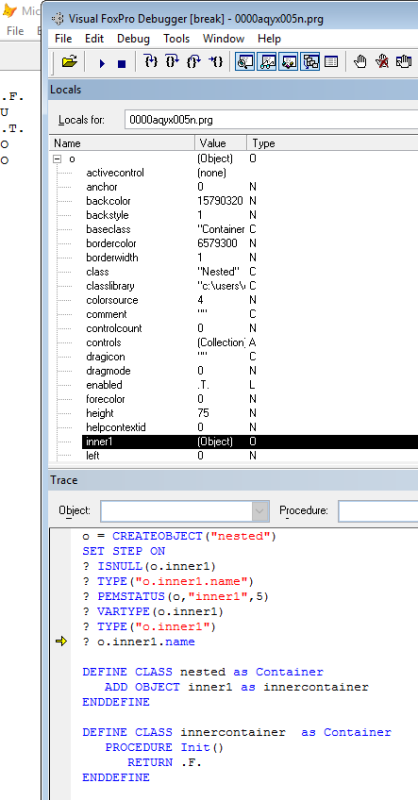Viewport: 418px width, 800px height.
Task: Click the Resume execution arrow icon
Action: pos(102,63)
